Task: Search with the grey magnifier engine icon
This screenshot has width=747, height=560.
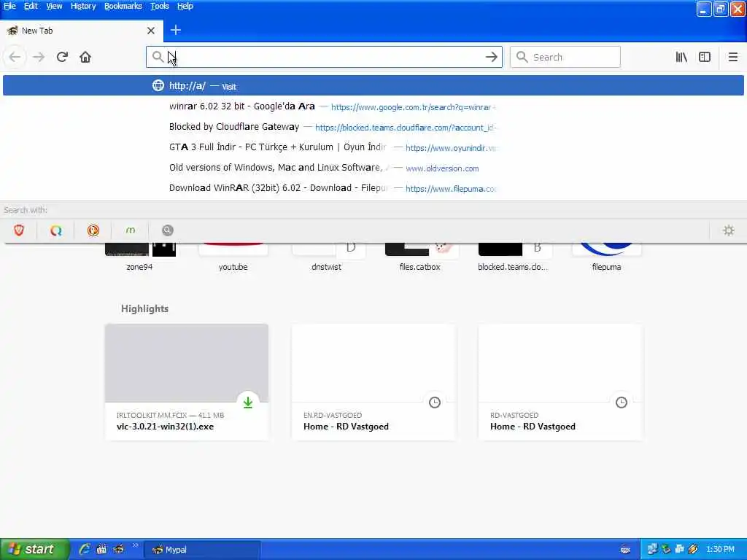Action: pyautogui.click(x=167, y=230)
